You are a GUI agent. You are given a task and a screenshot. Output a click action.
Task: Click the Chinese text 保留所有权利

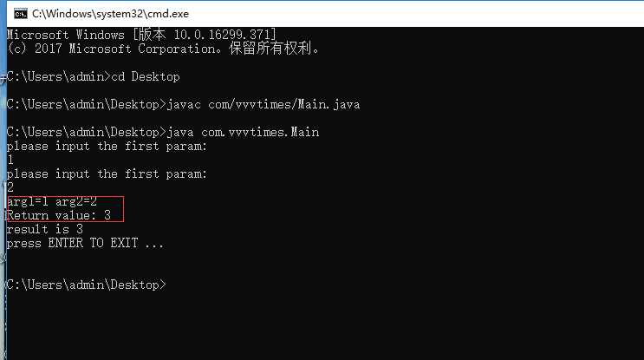(x=270, y=49)
